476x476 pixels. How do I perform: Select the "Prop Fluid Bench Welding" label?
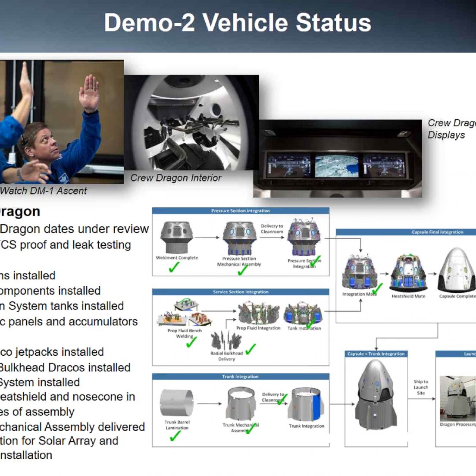(x=185, y=333)
